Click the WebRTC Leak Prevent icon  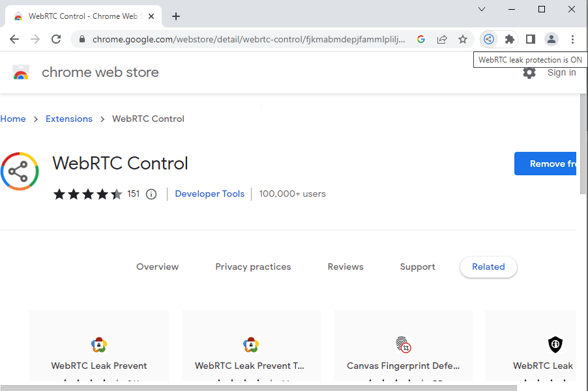pos(99,345)
